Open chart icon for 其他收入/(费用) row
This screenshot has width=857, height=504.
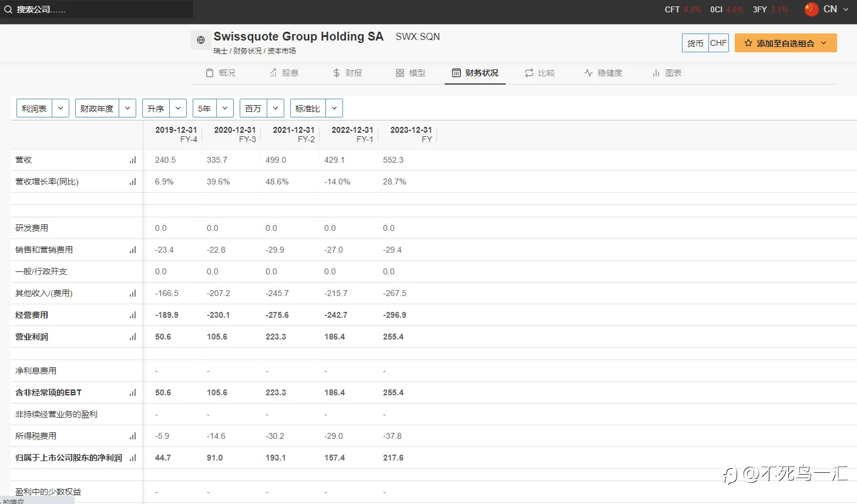tap(133, 293)
